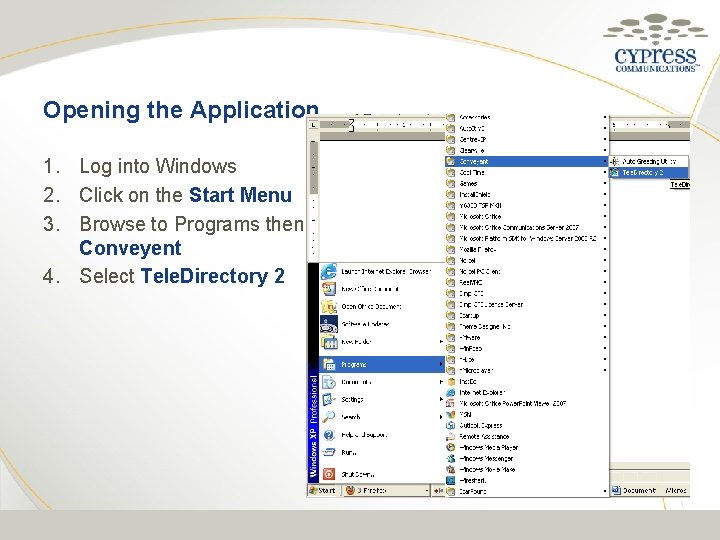Open Outlook Express
This screenshot has width=720, height=540.
(x=527, y=426)
